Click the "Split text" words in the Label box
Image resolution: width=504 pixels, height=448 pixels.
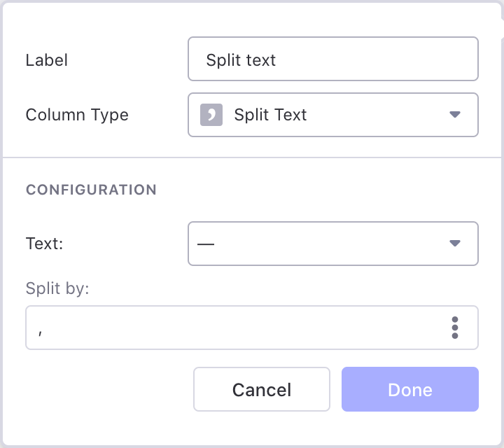241,60
